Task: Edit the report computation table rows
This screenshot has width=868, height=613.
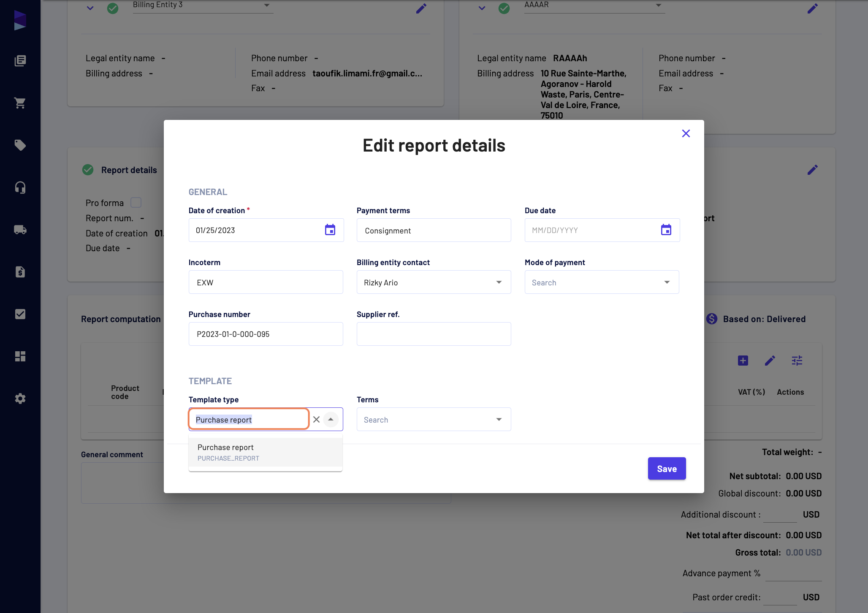Action: (770, 361)
